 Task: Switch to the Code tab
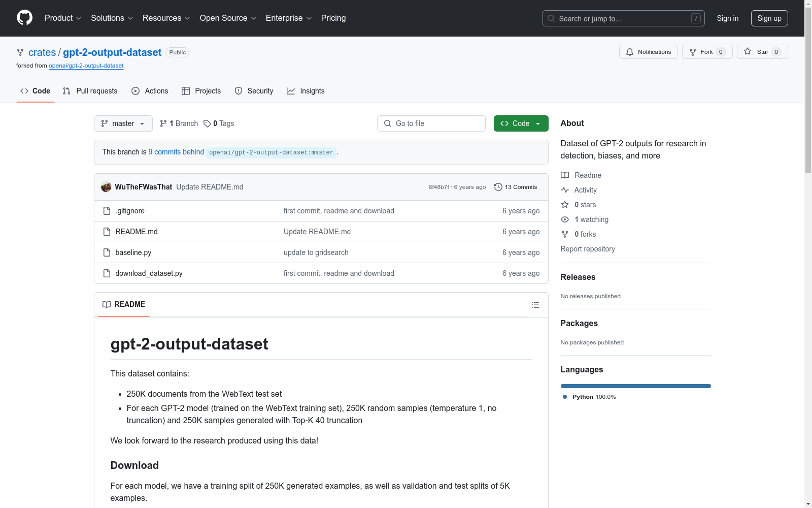pos(36,91)
